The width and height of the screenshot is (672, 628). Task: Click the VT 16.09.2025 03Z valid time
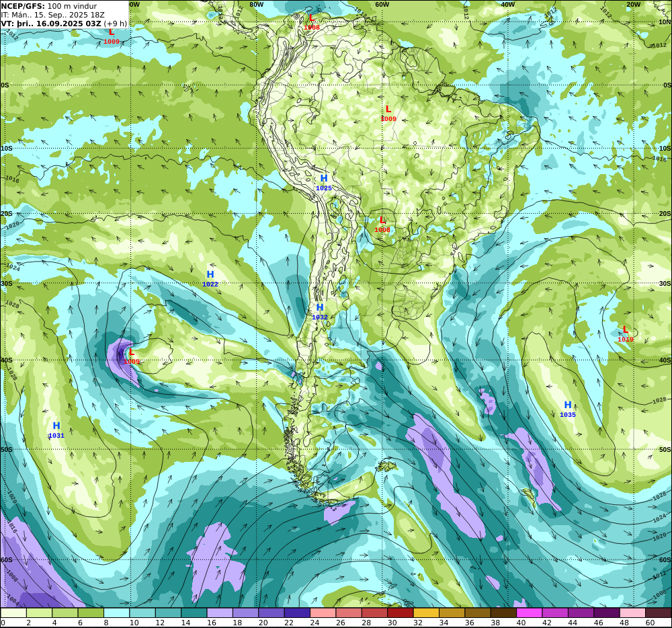[x=64, y=23]
